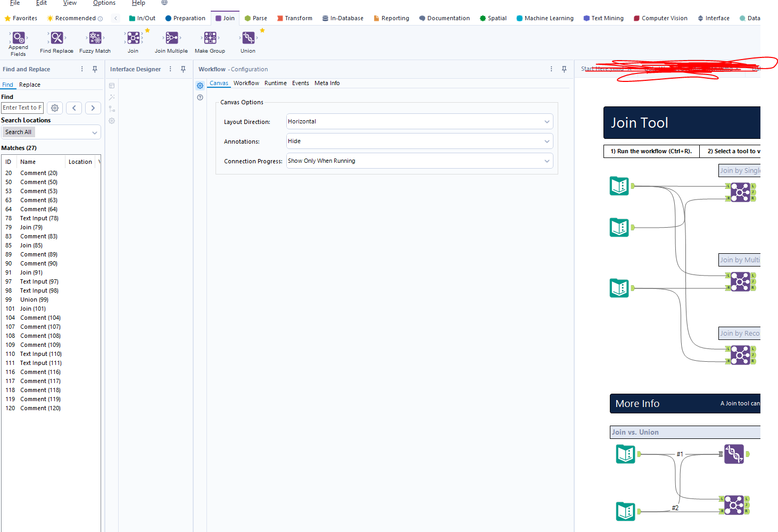Toggle the Interface Designer pin
Image resolution: width=778 pixels, height=532 pixels.
(183, 69)
